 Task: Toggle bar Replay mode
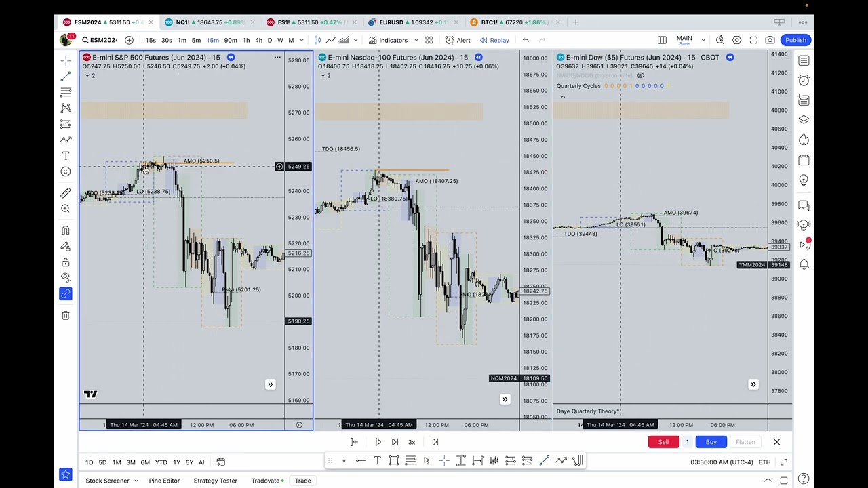(494, 40)
